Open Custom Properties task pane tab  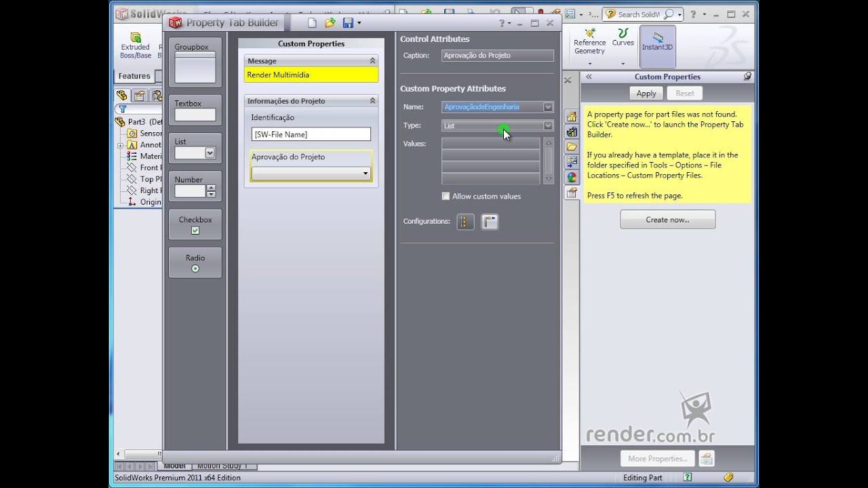point(572,193)
